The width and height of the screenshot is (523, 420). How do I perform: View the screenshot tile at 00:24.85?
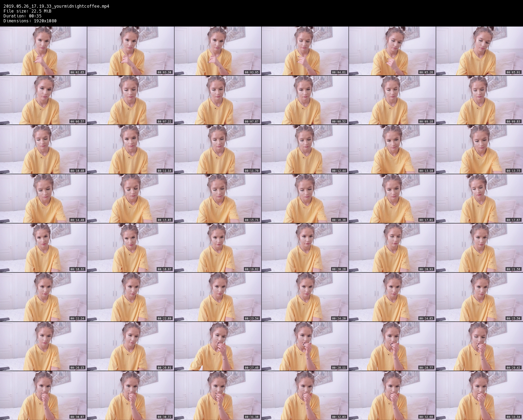[392, 297]
